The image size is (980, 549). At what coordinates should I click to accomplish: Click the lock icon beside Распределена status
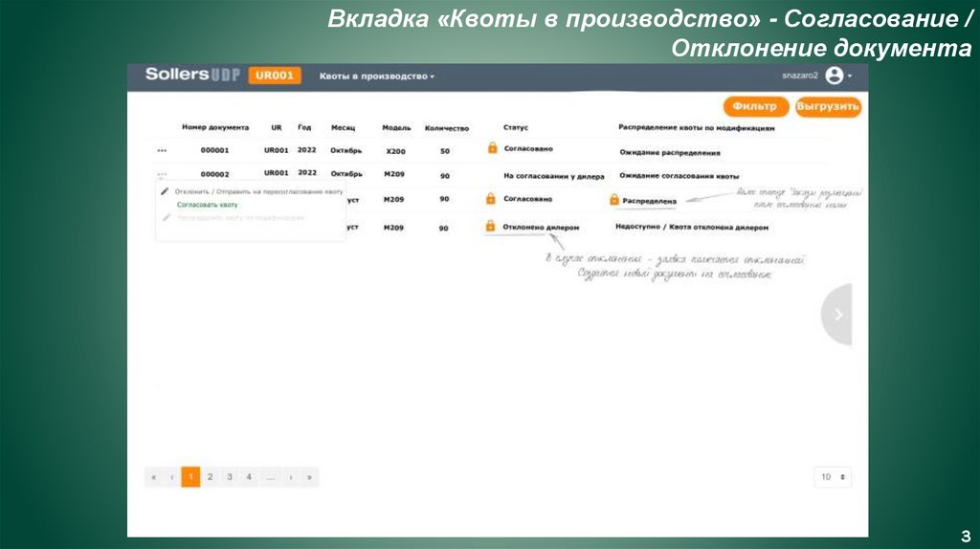pyautogui.click(x=614, y=200)
